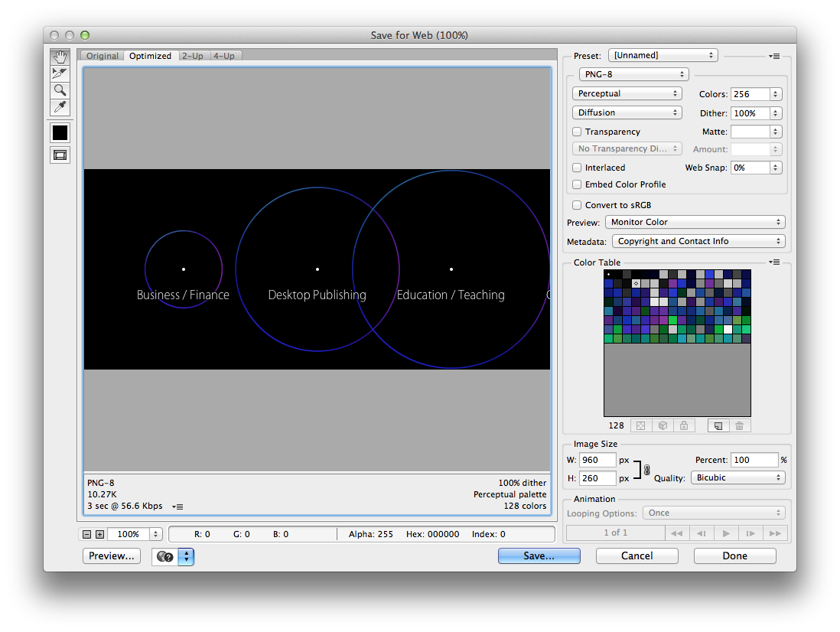
Task: Expand the Metadata dropdown
Action: 698,241
